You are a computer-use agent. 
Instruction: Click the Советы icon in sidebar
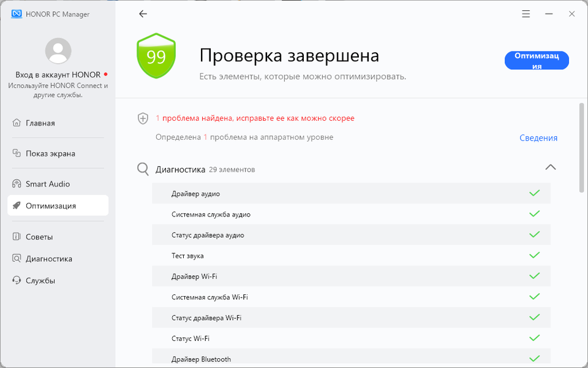tap(17, 237)
